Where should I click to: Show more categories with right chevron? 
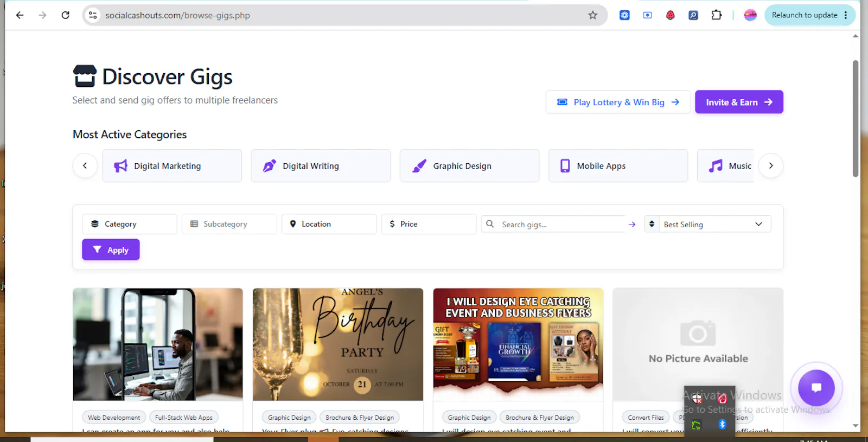770,166
